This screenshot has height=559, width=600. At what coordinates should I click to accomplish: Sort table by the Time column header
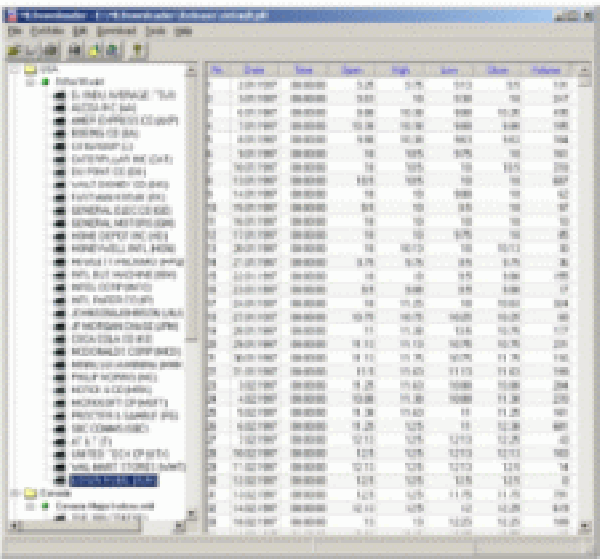pos(303,70)
